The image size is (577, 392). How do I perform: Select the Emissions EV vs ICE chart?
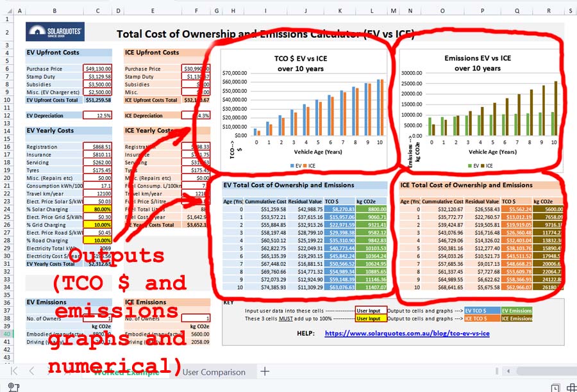click(x=480, y=110)
